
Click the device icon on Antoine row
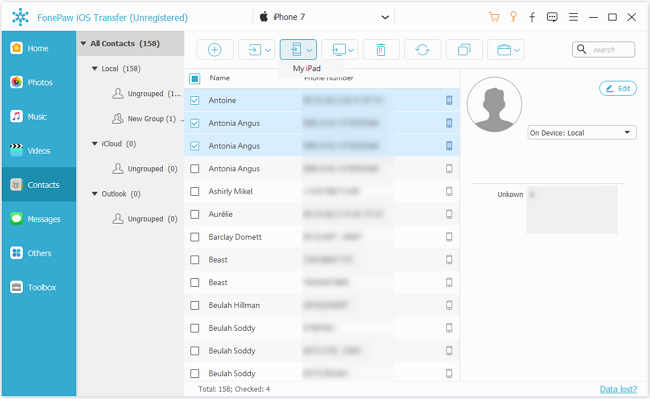point(449,100)
